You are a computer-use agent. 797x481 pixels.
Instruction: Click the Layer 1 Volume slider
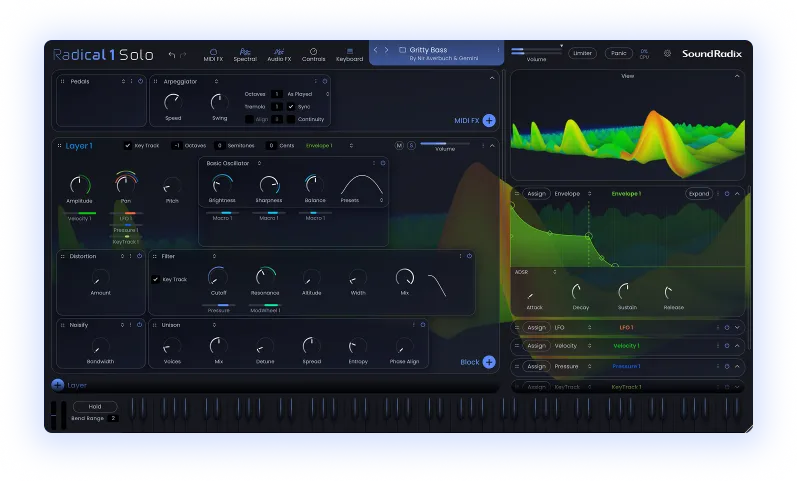[445, 144]
